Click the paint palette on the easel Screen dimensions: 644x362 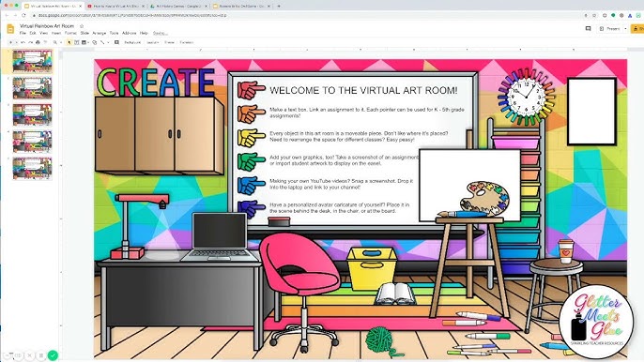[x=484, y=198]
